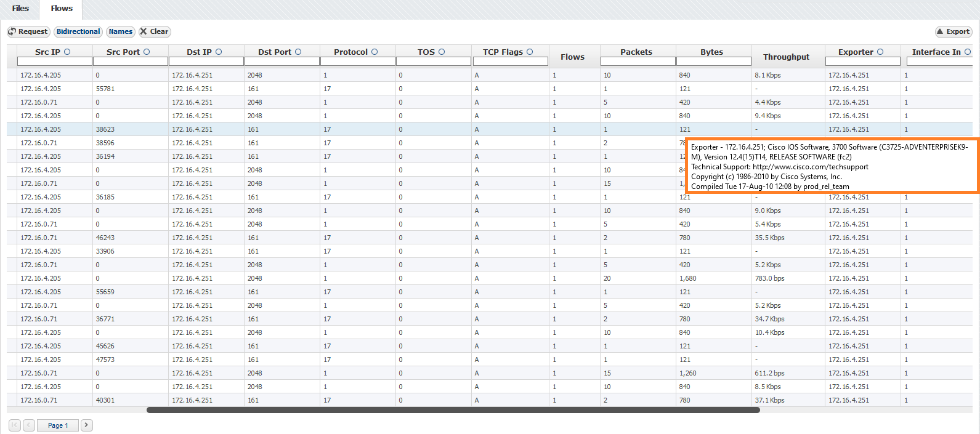Select the Flows tab
Image resolution: width=980 pixels, height=434 pixels.
click(x=62, y=9)
